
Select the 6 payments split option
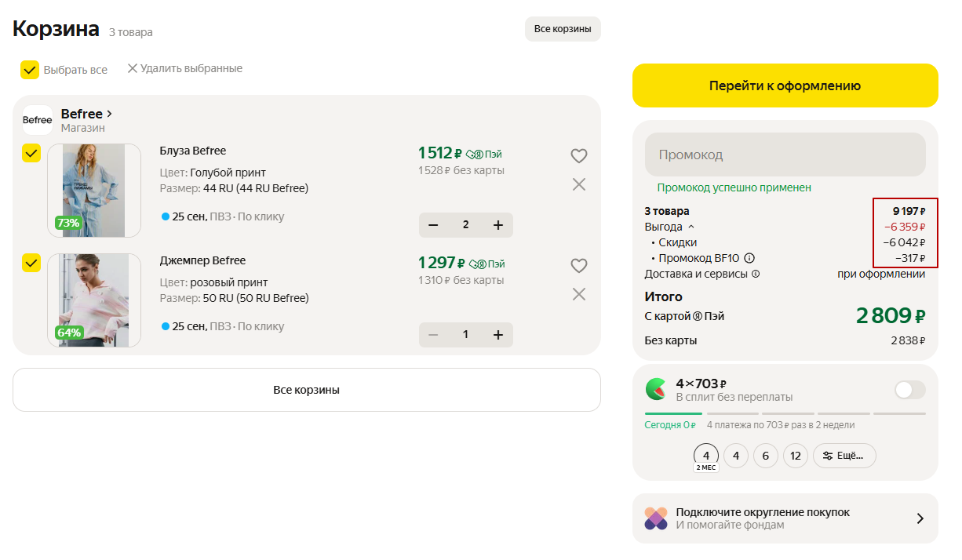[x=765, y=456]
